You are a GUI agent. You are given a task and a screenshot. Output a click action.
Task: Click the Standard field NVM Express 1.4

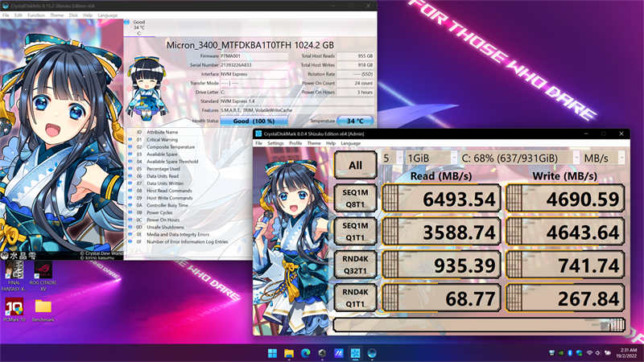click(297, 101)
